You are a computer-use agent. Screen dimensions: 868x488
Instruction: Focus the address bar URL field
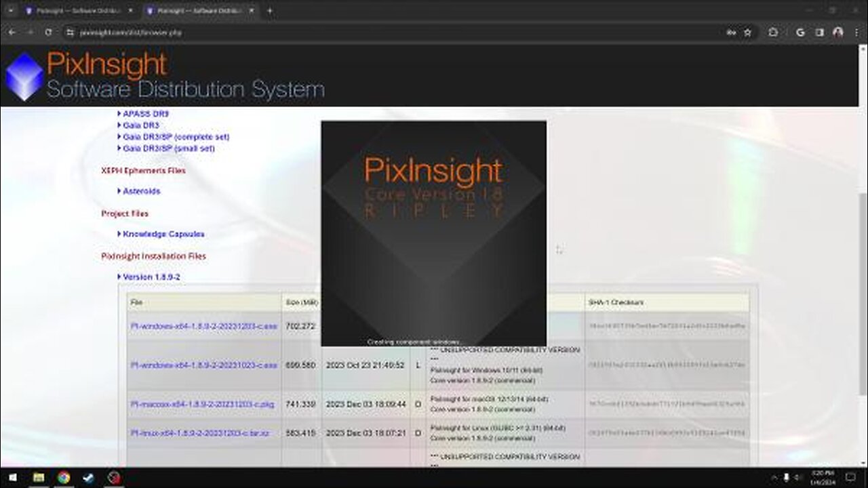point(393,32)
